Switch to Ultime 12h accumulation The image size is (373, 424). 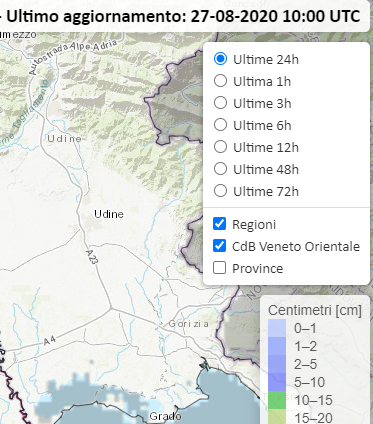[220, 147]
